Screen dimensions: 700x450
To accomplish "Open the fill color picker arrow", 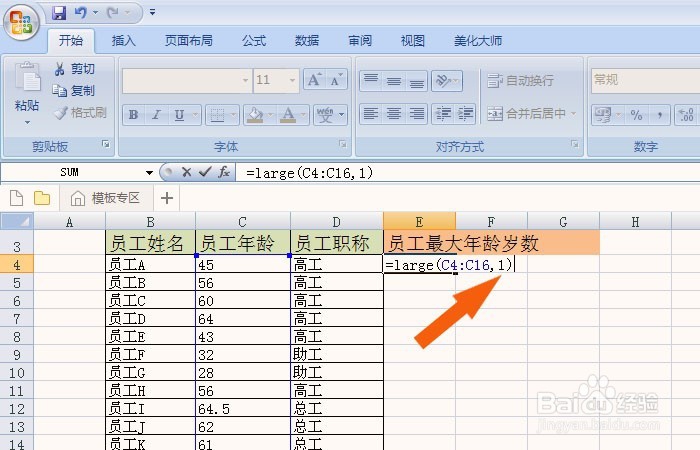I will pyautogui.click(x=270, y=115).
